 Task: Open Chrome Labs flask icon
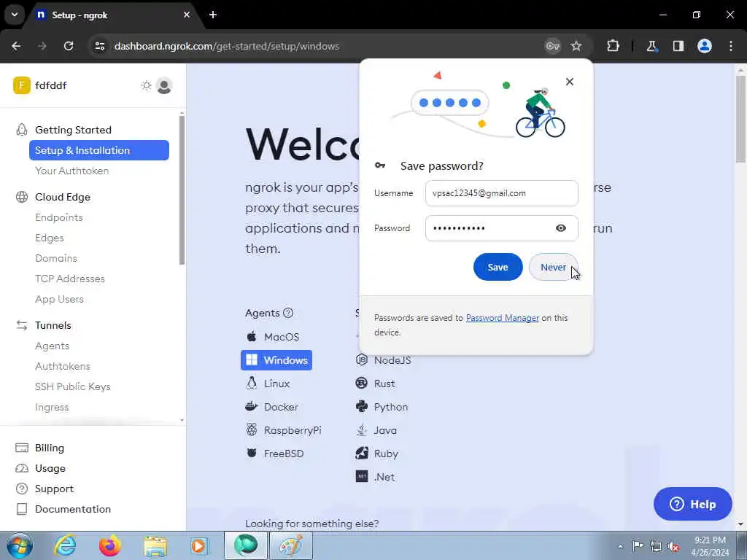point(651,46)
